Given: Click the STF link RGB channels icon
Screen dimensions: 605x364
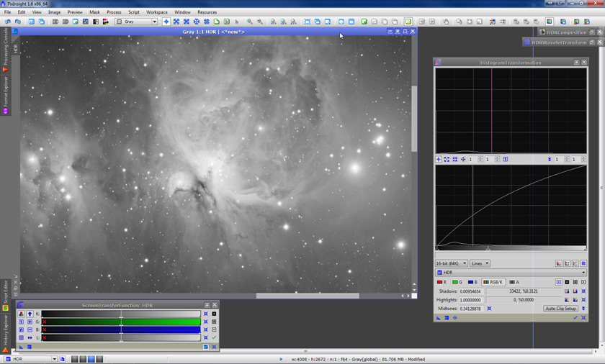Looking at the screenshot, I should pyautogui.click(x=21, y=314).
